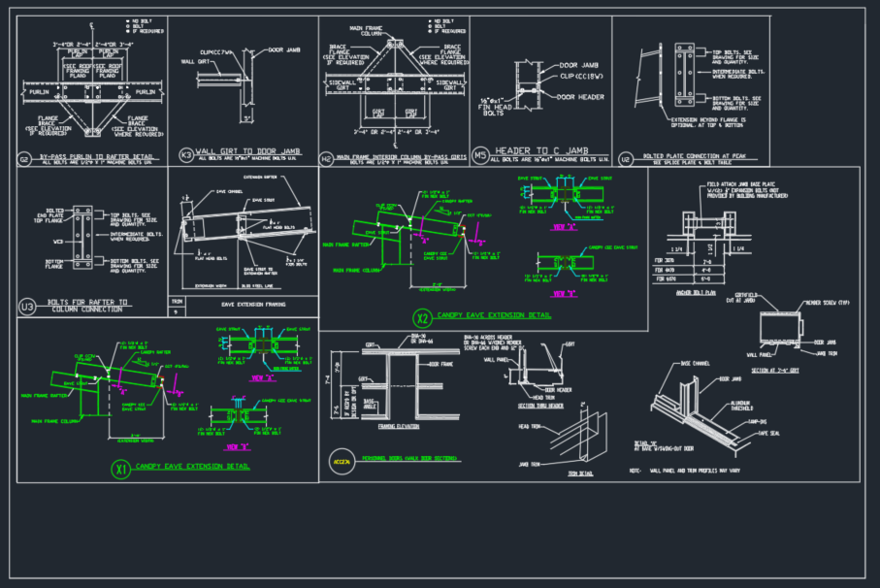The image size is (880, 588).
Task: Select the "BASE ANGLE" label in framing elevation
Action: [x=370, y=404]
